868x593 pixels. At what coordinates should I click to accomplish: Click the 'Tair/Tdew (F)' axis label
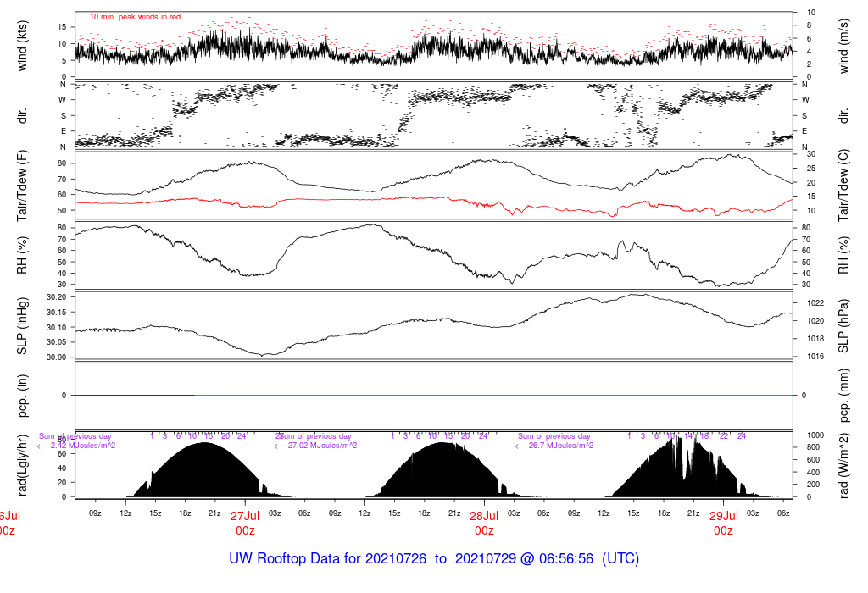point(21,186)
